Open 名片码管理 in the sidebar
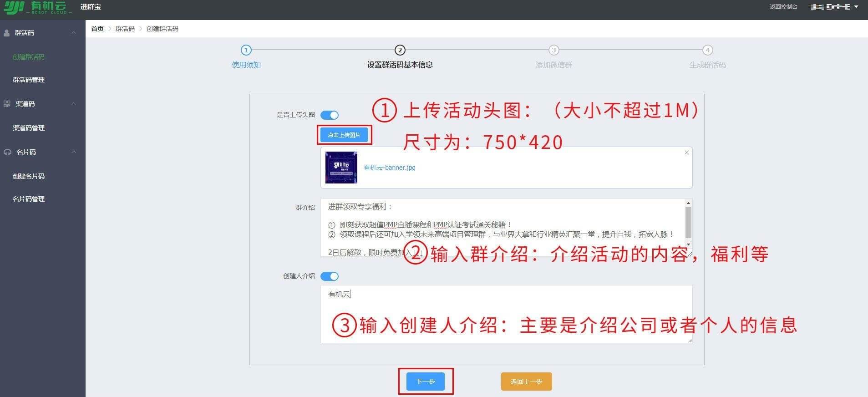The height and width of the screenshot is (397, 868). pos(29,199)
